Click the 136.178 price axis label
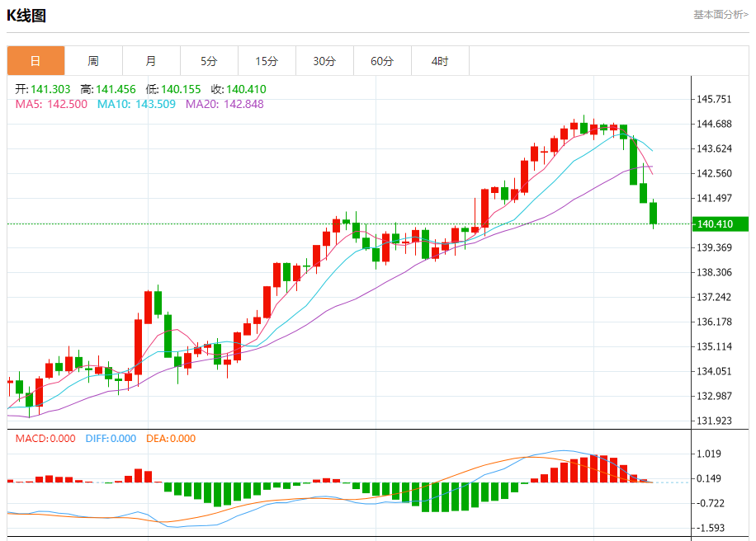Screen dimensions: 756x541 click(x=714, y=322)
